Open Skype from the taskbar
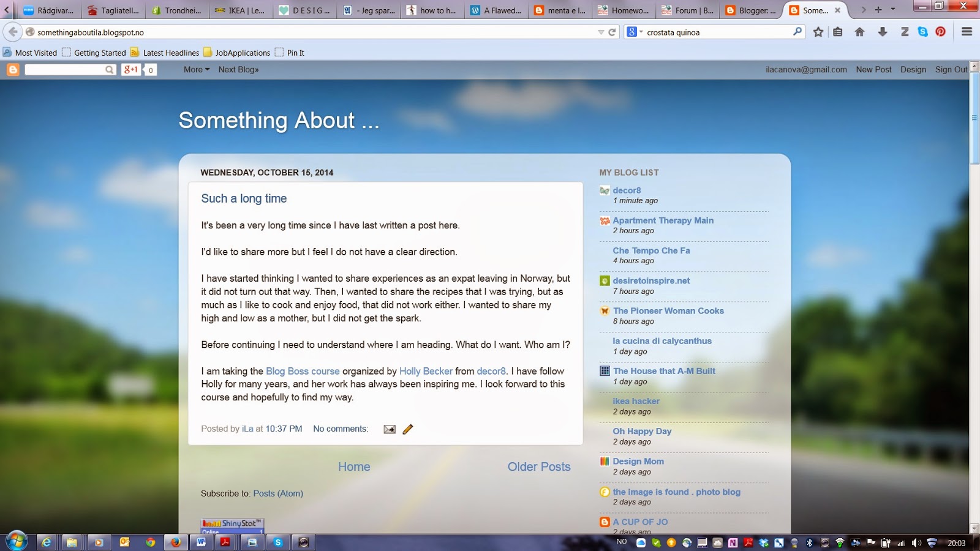This screenshot has height=551, width=980. pos(278,542)
